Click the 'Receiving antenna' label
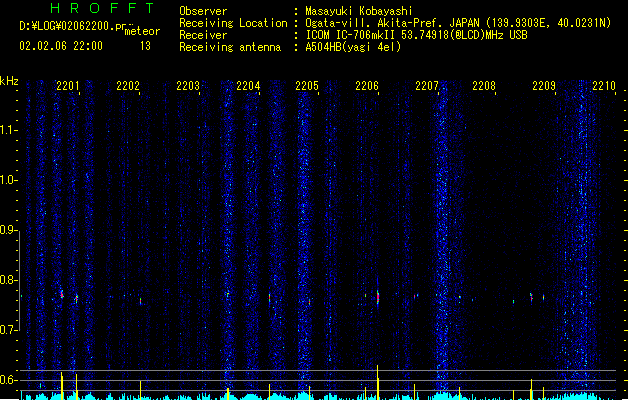629x400 pixels. point(230,47)
